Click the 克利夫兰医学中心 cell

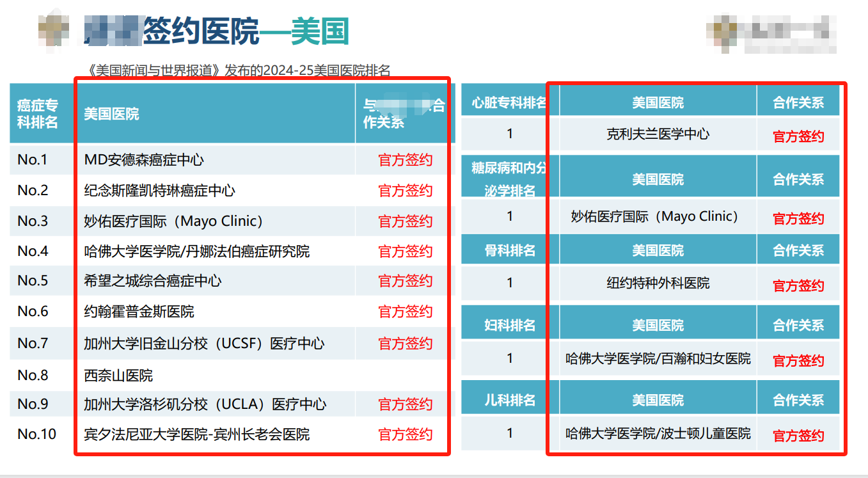(658, 134)
